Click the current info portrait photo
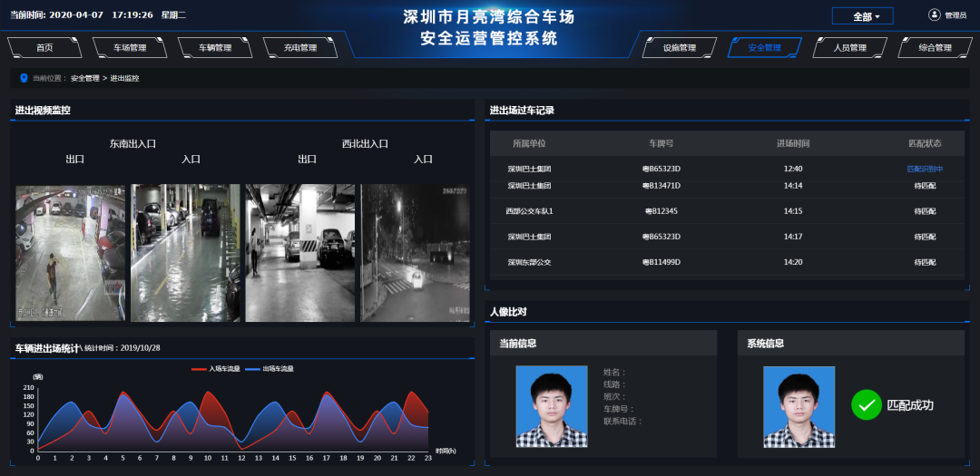The height and width of the screenshot is (476, 980). tap(552, 406)
